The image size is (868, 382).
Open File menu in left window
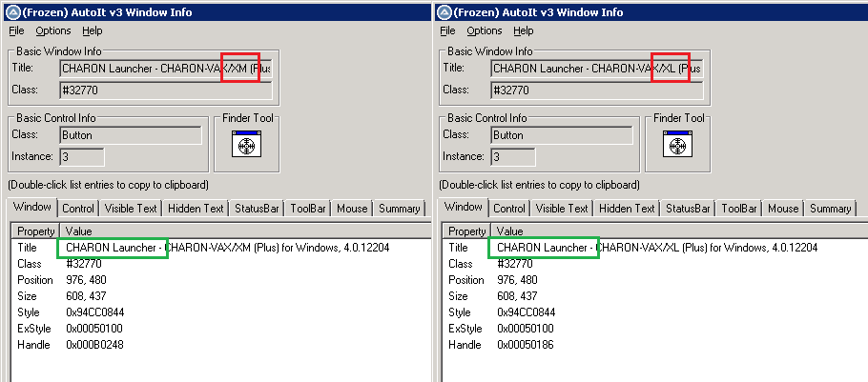click(16, 30)
